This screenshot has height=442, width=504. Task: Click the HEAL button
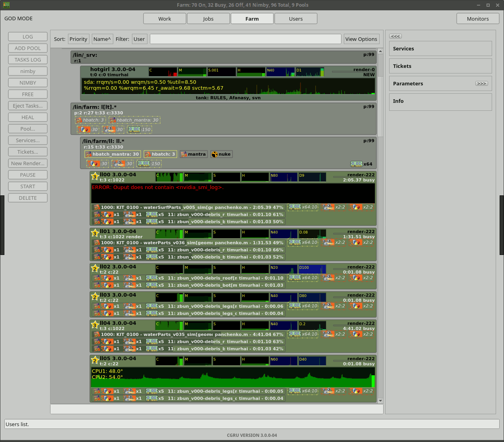coord(28,117)
